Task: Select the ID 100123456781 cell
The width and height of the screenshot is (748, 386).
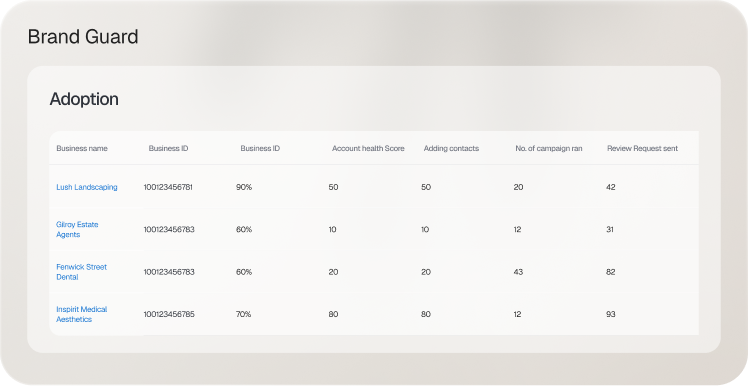Action: pyautogui.click(x=168, y=187)
